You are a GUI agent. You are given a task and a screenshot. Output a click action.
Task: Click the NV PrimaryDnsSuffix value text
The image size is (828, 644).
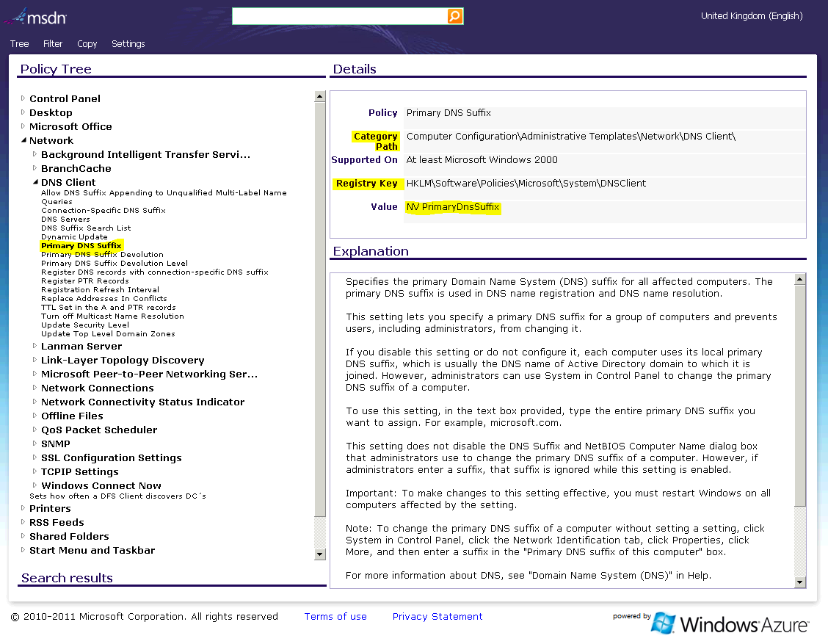(453, 207)
